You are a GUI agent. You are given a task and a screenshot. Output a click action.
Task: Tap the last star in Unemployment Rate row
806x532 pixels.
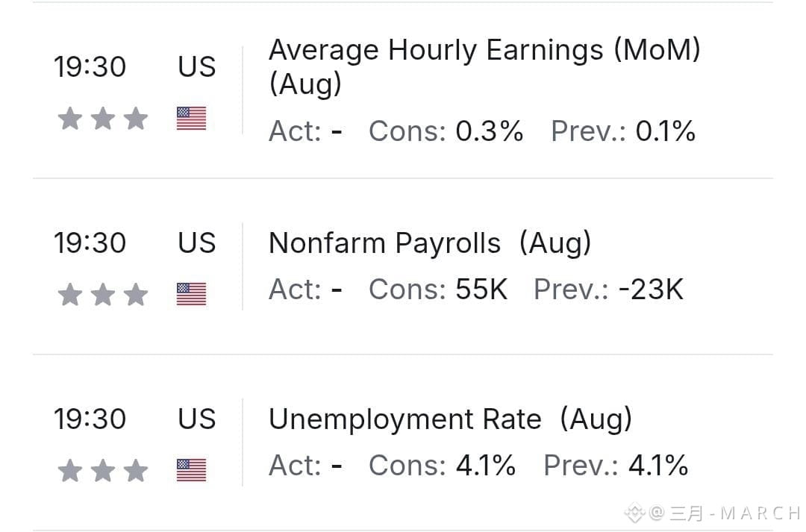click(x=136, y=470)
